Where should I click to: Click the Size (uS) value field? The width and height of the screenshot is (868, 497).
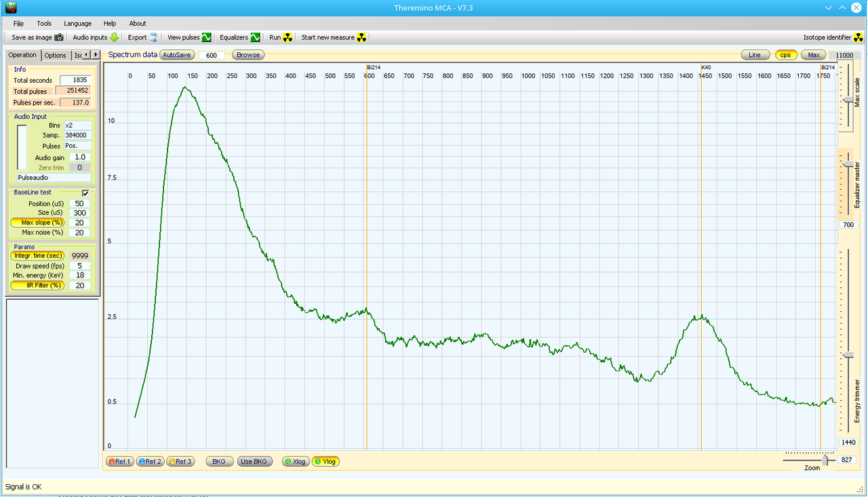point(79,213)
